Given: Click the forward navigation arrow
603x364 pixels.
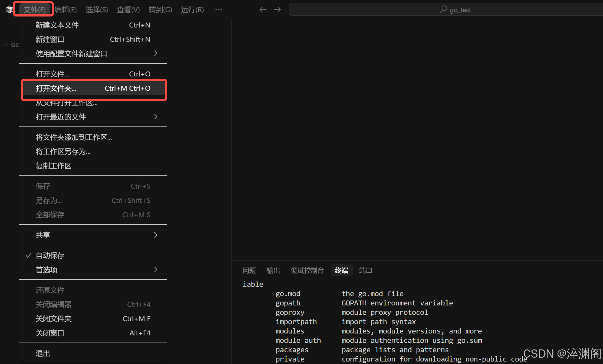Looking at the screenshot, I should point(277,10).
